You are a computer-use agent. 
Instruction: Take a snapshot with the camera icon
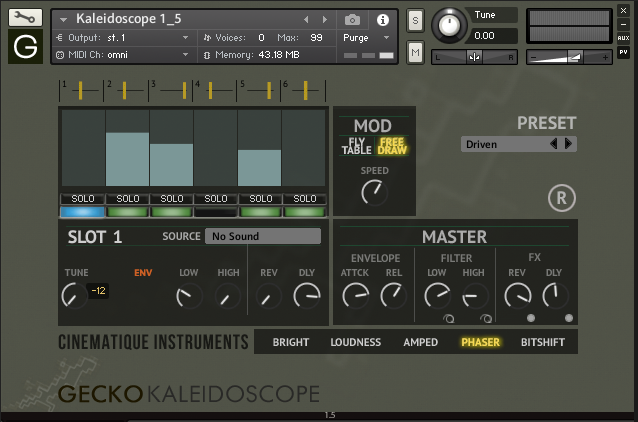click(352, 20)
